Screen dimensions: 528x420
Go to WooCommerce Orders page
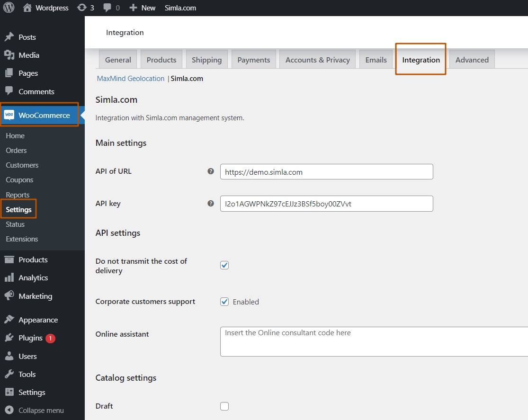point(16,151)
